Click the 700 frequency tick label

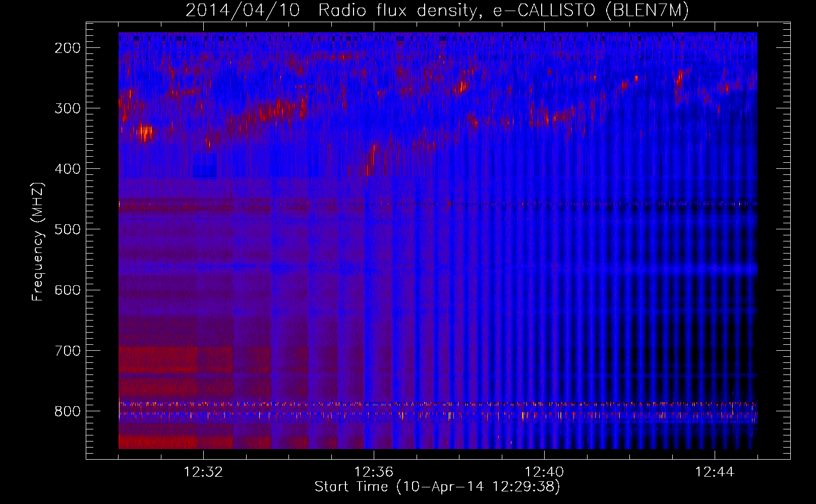[68, 351]
